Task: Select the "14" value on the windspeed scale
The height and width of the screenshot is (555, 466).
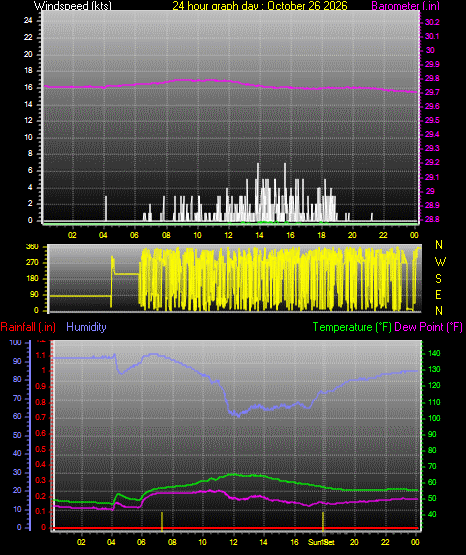Action: click(x=28, y=104)
